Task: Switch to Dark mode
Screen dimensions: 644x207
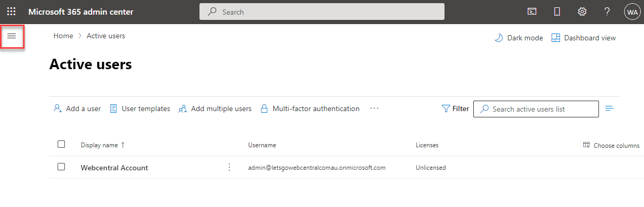Action: click(x=519, y=38)
